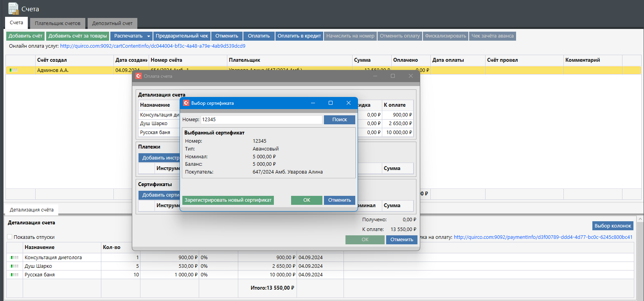
Task: Select the Детализация счёта bottom tab
Action: point(32,210)
